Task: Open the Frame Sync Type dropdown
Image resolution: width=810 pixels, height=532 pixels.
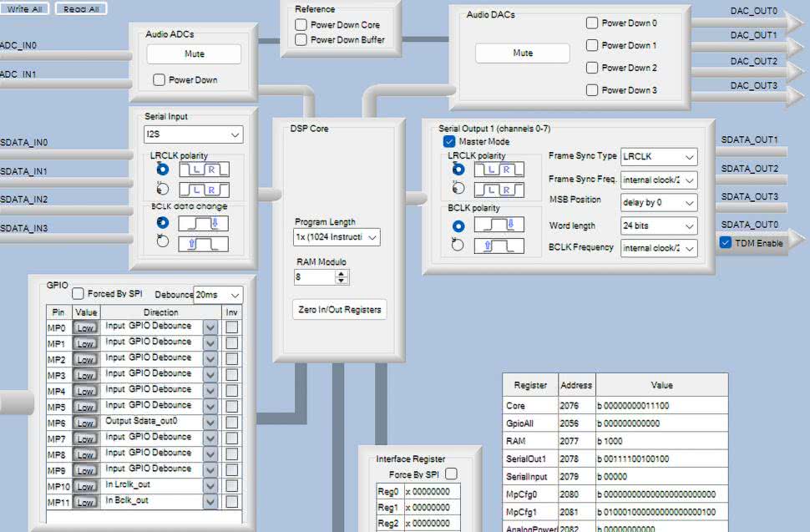Action: click(x=658, y=157)
